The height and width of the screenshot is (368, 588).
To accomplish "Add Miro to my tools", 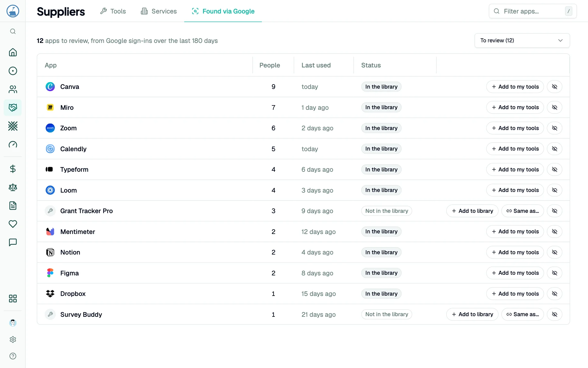I will tap(515, 107).
